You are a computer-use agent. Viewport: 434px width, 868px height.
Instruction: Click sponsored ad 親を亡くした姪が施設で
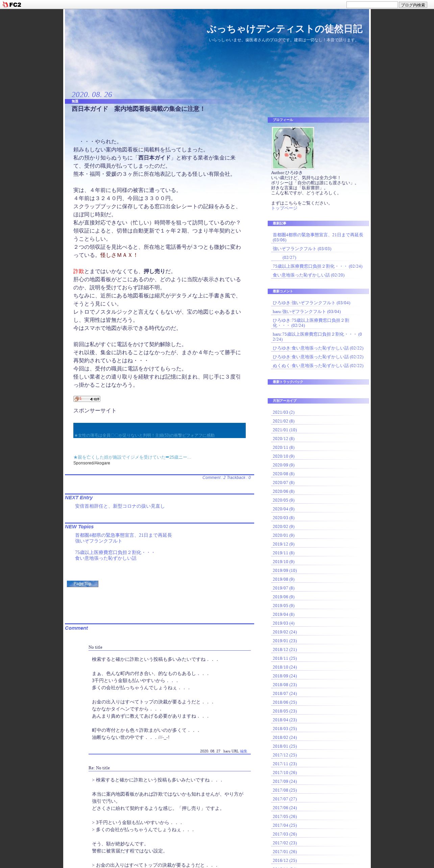tap(132, 457)
